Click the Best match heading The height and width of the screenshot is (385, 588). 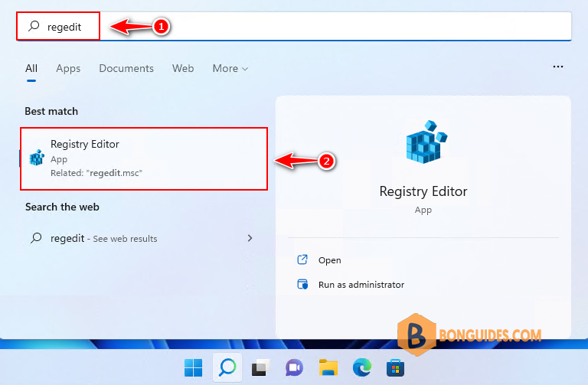point(51,111)
